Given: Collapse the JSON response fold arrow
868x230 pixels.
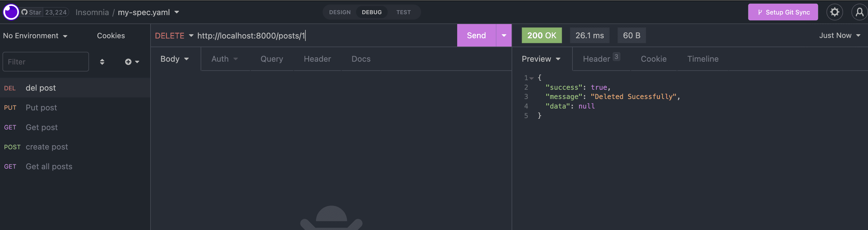Looking at the screenshot, I should (x=531, y=78).
